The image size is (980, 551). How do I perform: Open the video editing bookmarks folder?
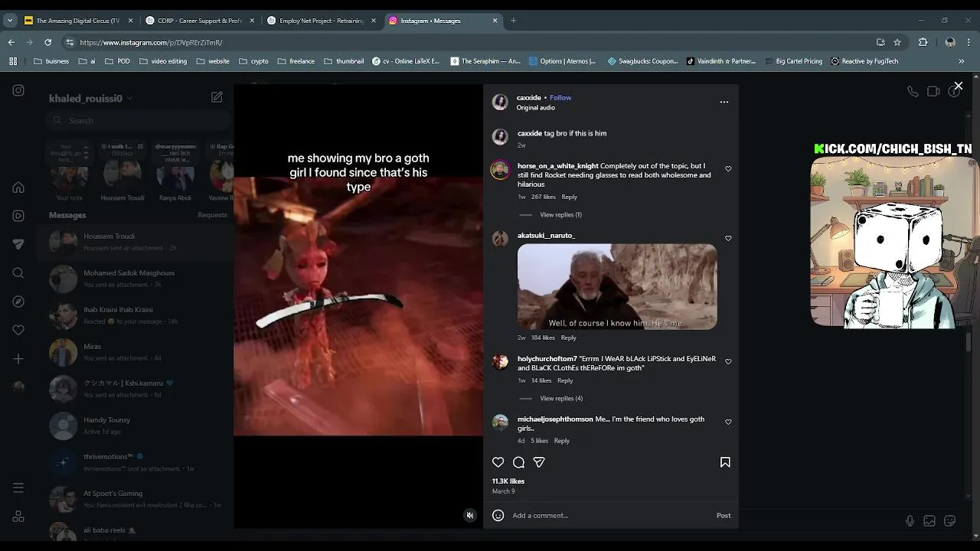(x=163, y=61)
